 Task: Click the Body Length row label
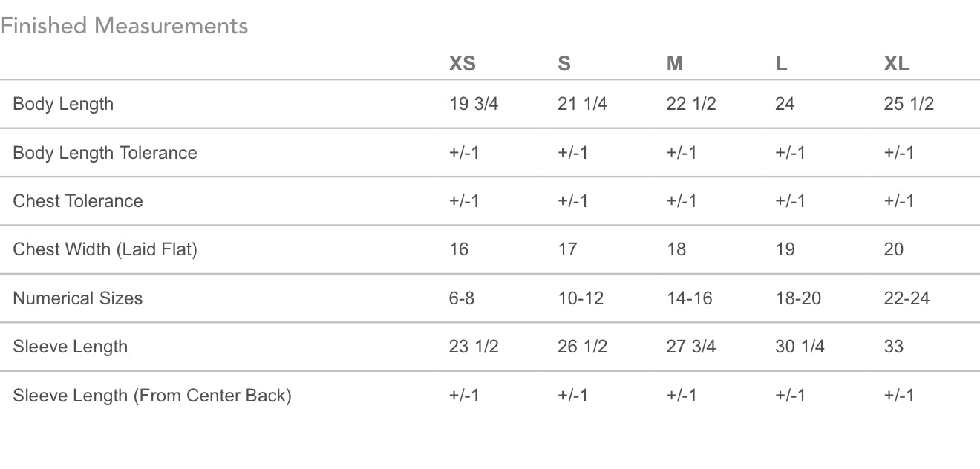coord(63,104)
